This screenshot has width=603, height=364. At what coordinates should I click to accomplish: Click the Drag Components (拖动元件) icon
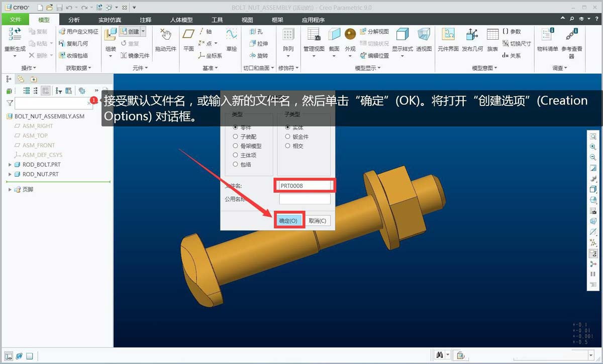(x=166, y=35)
